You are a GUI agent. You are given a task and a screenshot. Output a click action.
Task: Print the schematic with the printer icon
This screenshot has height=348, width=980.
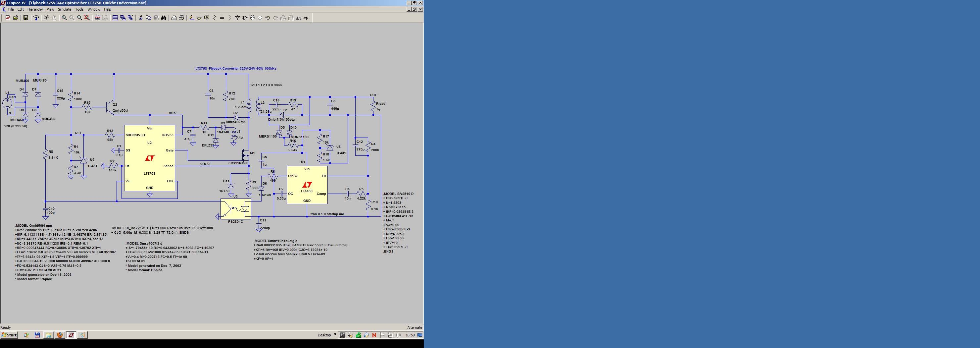click(181, 18)
